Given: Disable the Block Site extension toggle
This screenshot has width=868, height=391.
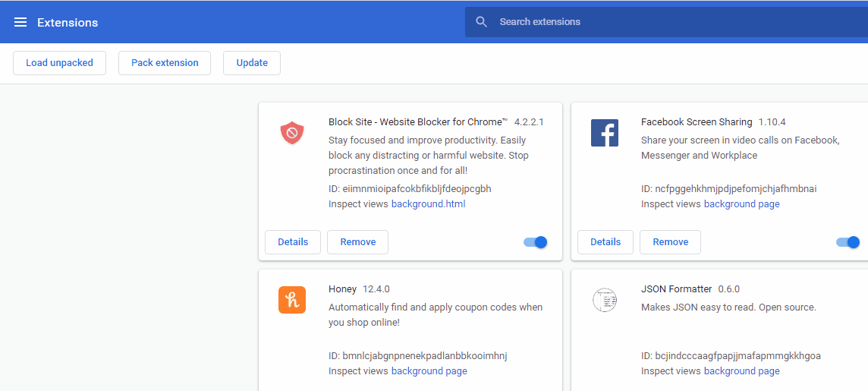Looking at the screenshot, I should 536,242.
